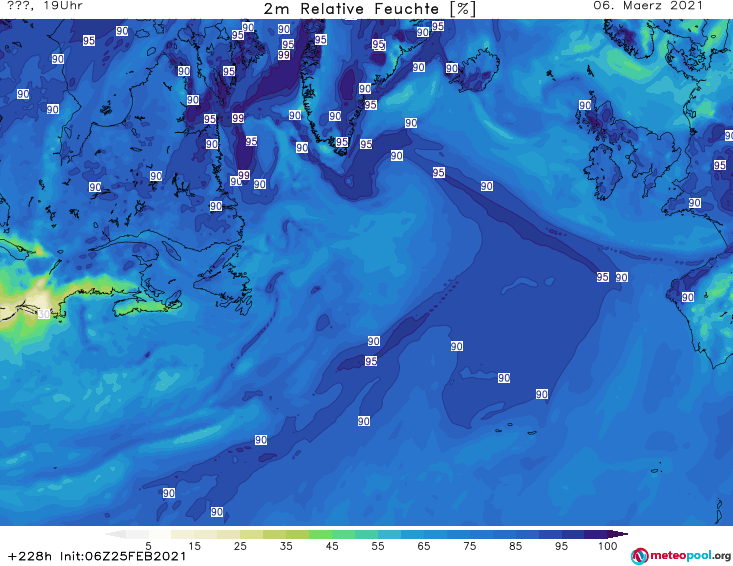This screenshot has width=733, height=566.
Task: Click the '15' tick on the legend scale
Action: point(194,546)
